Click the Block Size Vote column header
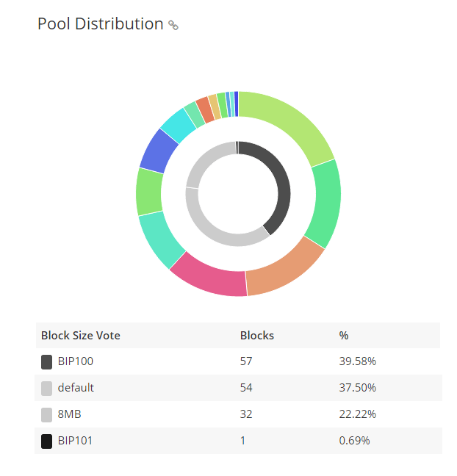 pos(81,335)
